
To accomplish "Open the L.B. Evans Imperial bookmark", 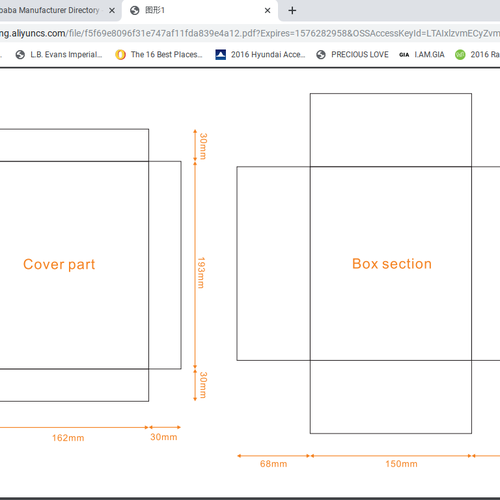I will click(x=59, y=55).
